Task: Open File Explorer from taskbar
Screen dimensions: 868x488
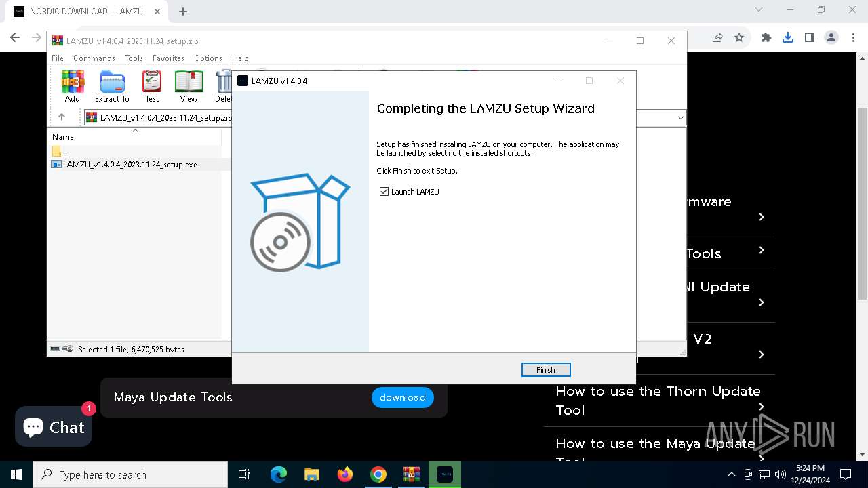Action: click(x=312, y=474)
